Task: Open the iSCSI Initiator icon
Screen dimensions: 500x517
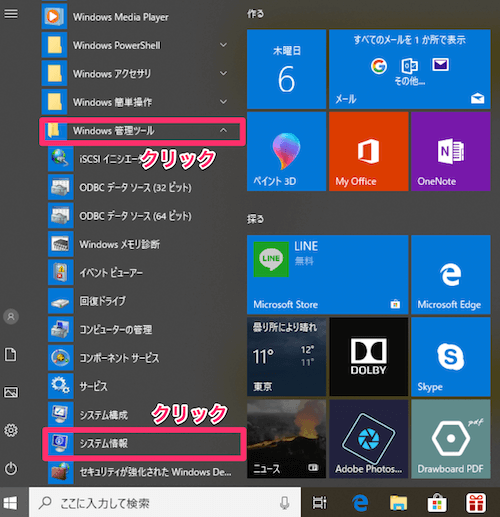Action: tap(60, 159)
